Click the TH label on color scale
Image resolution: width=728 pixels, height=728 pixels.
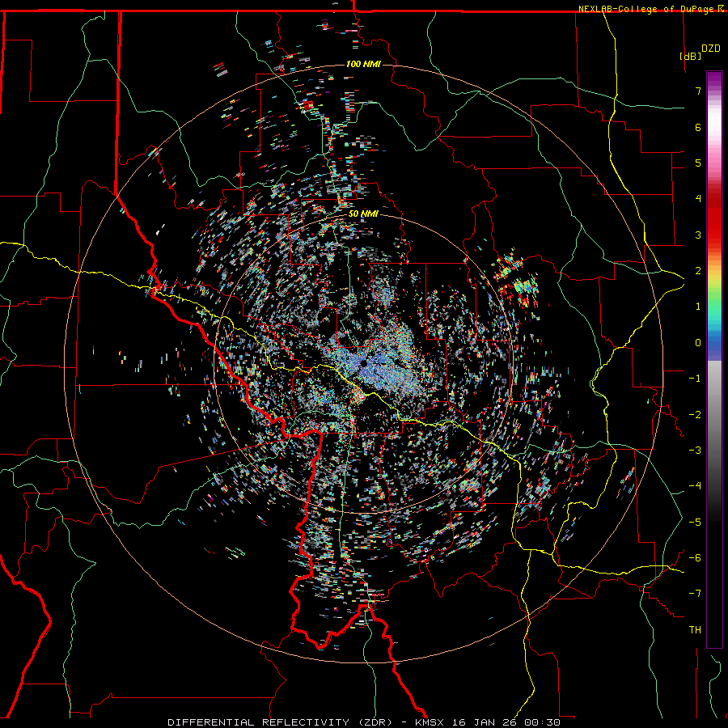(x=695, y=630)
